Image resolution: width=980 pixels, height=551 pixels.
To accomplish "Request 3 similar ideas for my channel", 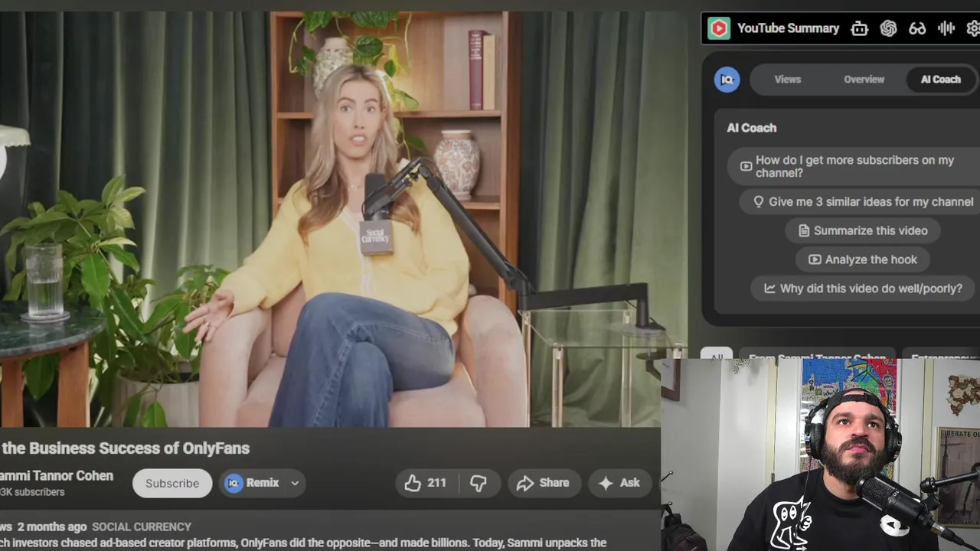I will [x=861, y=202].
